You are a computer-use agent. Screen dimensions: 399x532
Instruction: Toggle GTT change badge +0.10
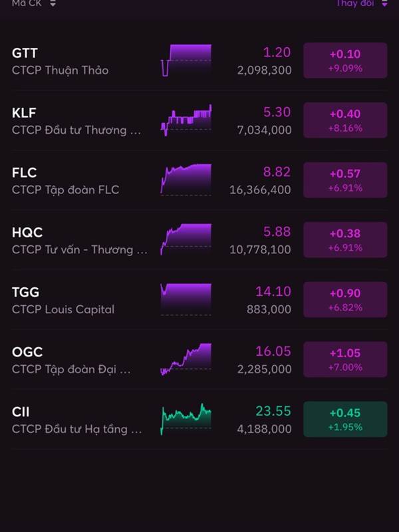345,61
